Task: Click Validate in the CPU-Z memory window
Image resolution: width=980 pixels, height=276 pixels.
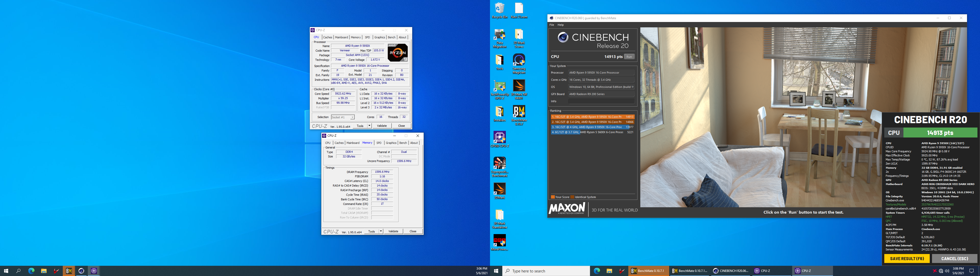Action: coord(393,231)
